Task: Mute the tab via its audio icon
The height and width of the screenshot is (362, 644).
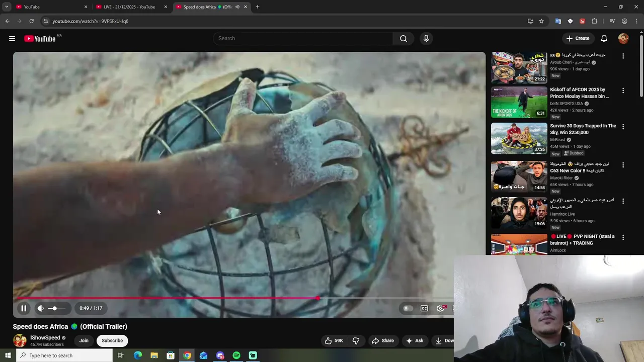Action: pos(237,7)
